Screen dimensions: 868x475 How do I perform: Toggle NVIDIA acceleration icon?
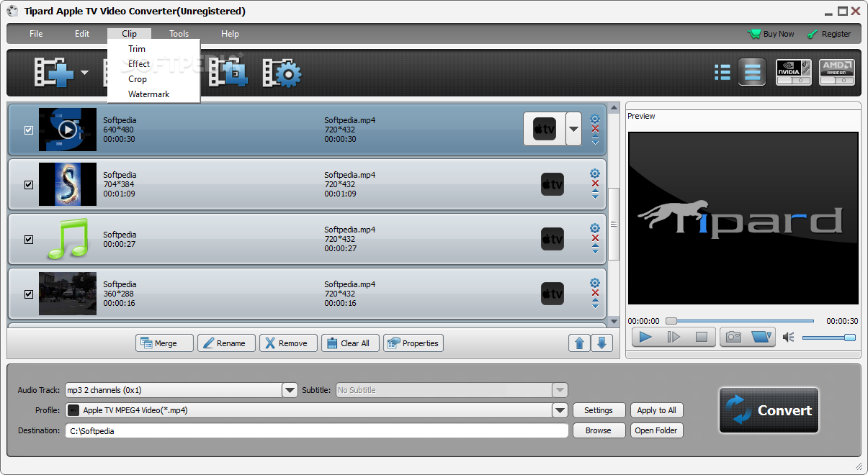(x=793, y=72)
